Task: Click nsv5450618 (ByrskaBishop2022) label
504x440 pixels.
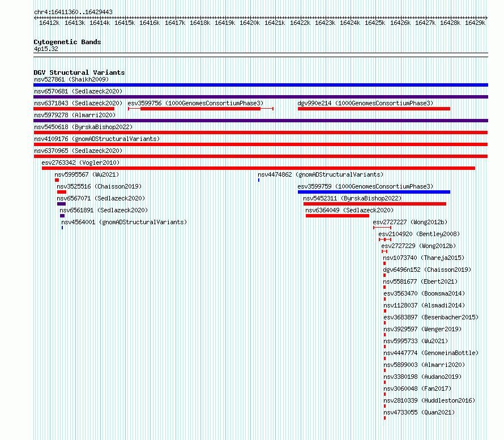Action: click(x=83, y=127)
